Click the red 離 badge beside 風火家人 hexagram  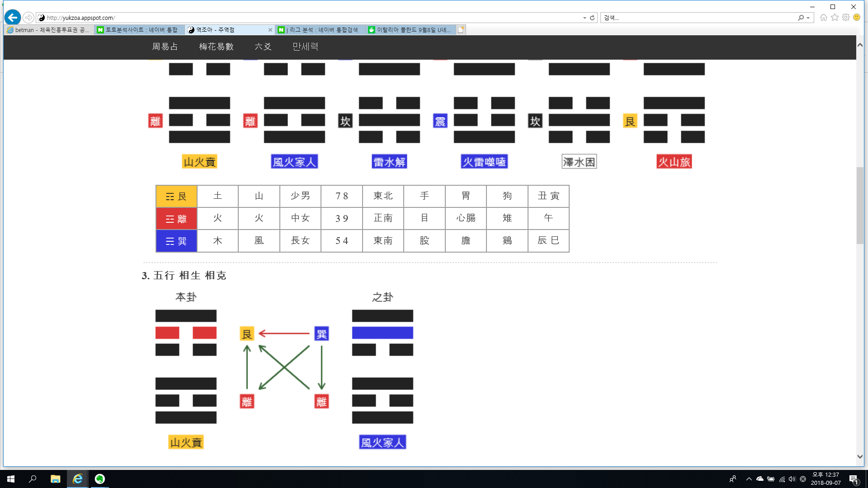click(x=250, y=121)
